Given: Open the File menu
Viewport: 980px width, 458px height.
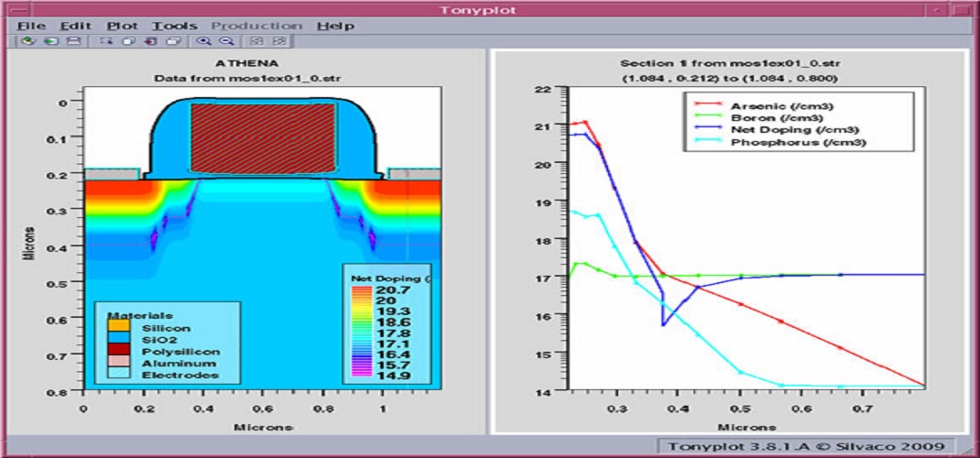Looking at the screenshot, I should pyautogui.click(x=31, y=26).
